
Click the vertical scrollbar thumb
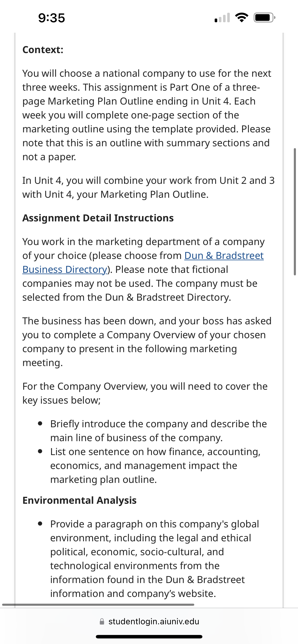pos(295,212)
